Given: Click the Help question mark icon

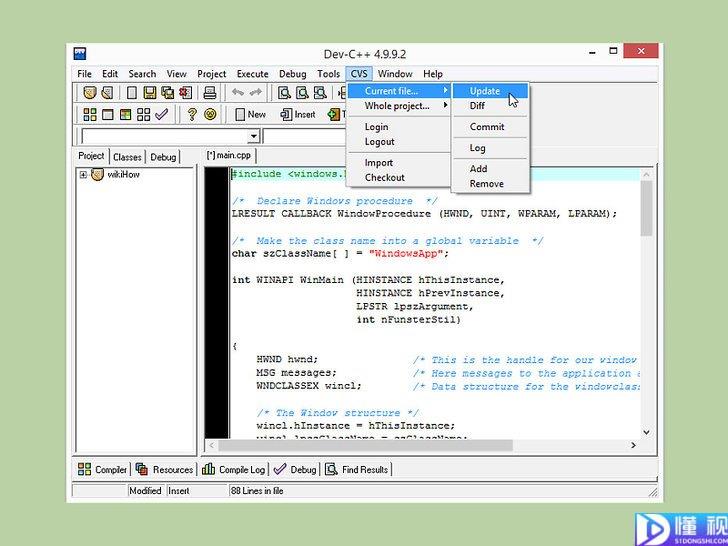Looking at the screenshot, I should point(192,114).
